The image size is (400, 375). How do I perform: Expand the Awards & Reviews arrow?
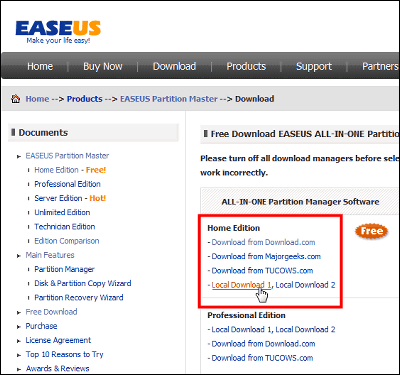19,369
